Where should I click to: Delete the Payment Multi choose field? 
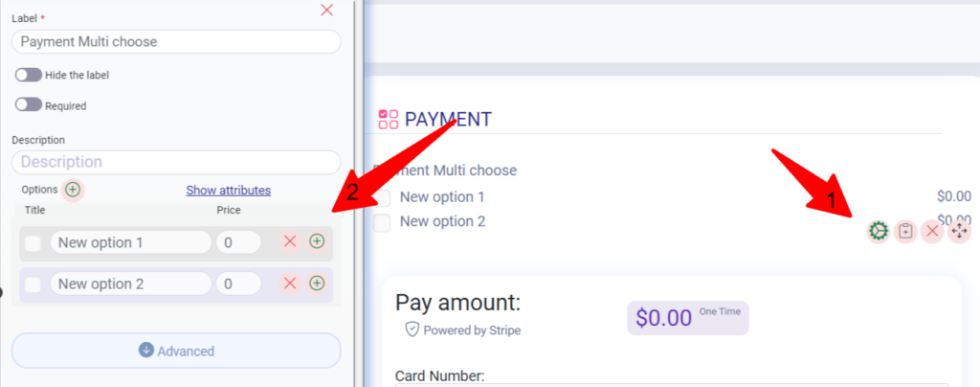[x=932, y=231]
